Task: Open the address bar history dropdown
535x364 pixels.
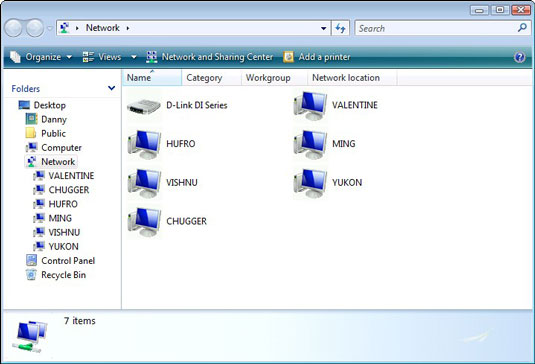Action: pyautogui.click(x=323, y=28)
